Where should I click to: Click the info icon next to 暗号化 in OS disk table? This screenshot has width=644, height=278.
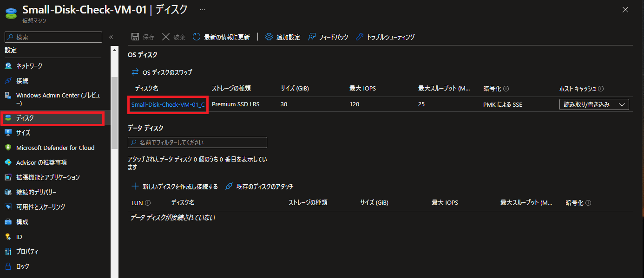tap(506, 89)
